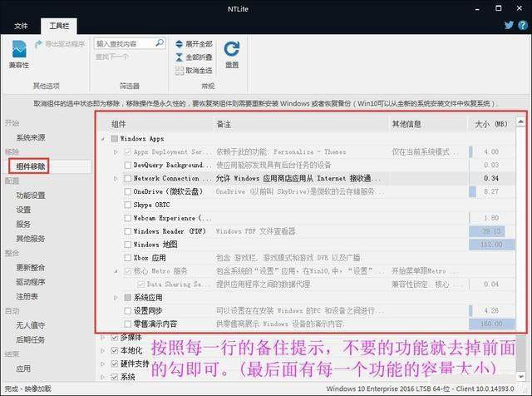Open the 文件 menu tab

(x=21, y=26)
